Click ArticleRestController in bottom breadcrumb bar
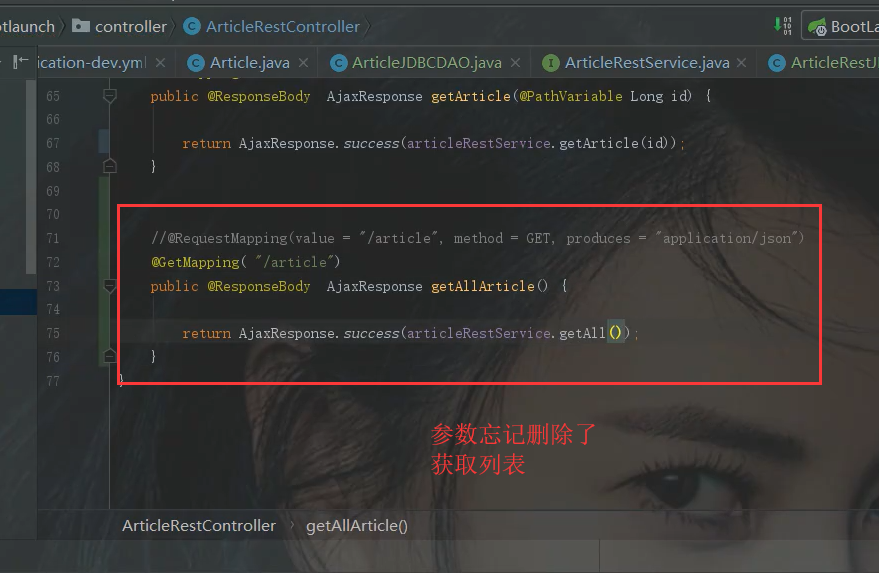 pos(199,525)
